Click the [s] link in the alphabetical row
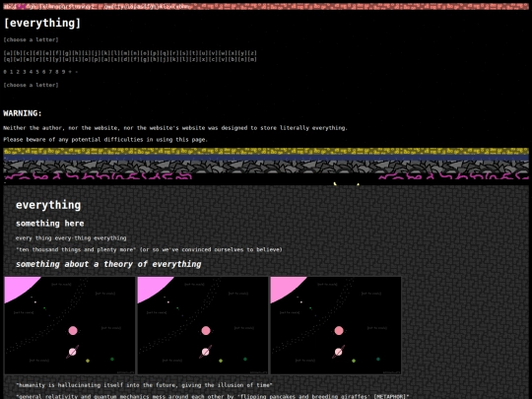 pos(183,53)
